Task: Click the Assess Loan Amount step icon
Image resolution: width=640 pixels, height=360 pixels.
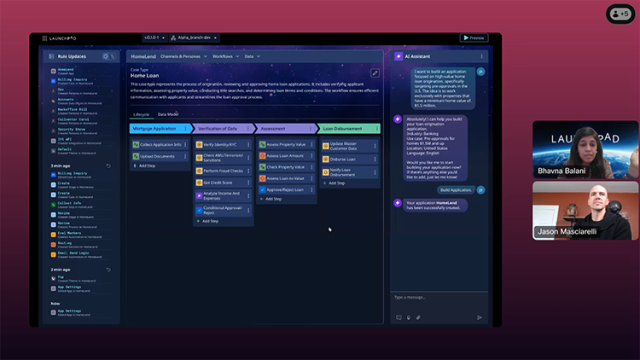Action: [262, 156]
